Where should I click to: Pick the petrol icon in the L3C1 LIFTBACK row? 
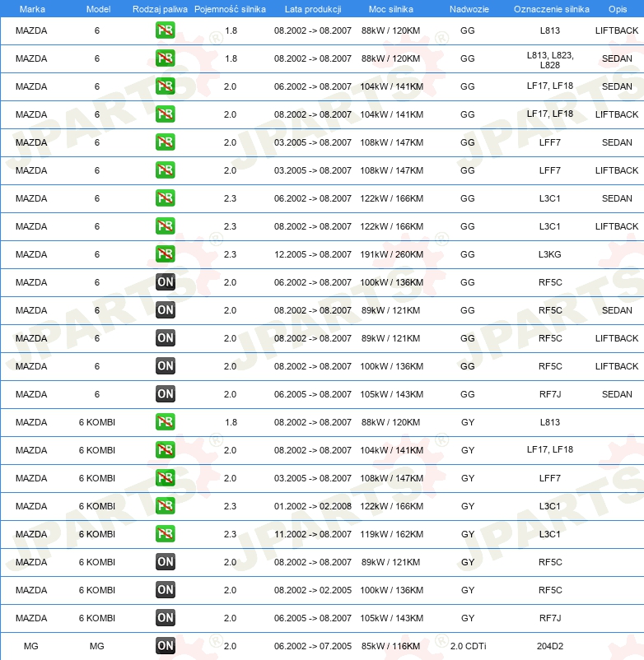point(165,226)
